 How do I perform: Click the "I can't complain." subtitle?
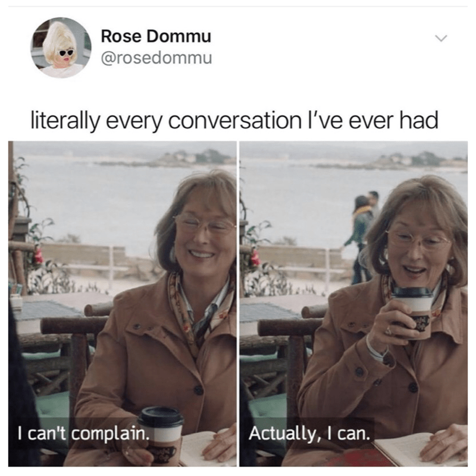point(83,433)
